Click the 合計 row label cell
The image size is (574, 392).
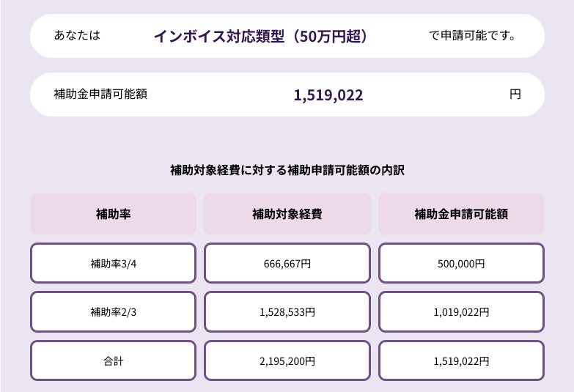tap(113, 360)
